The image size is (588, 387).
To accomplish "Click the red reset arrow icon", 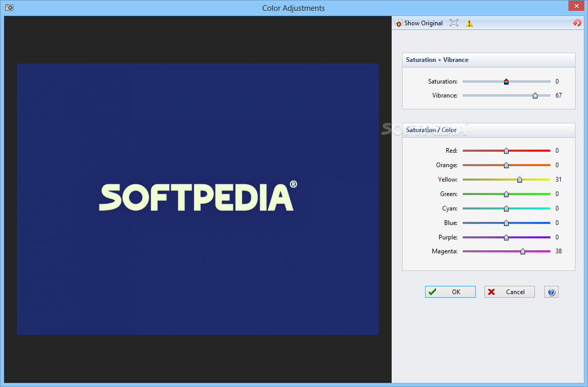I will click(x=577, y=23).
